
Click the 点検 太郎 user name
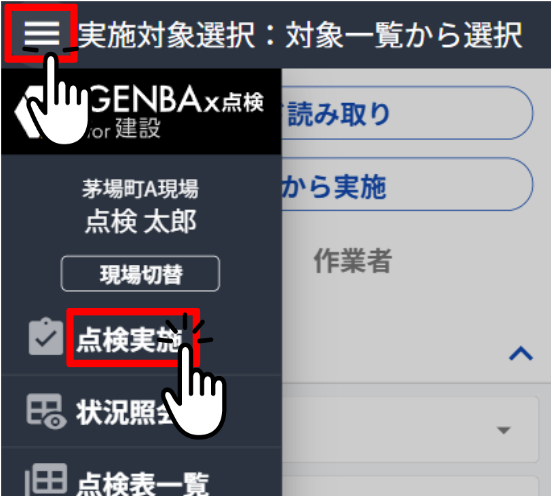point(141,221)
